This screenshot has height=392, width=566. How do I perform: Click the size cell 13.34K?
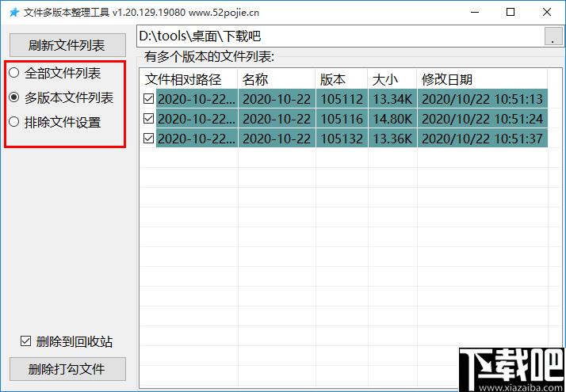(392, 99)
